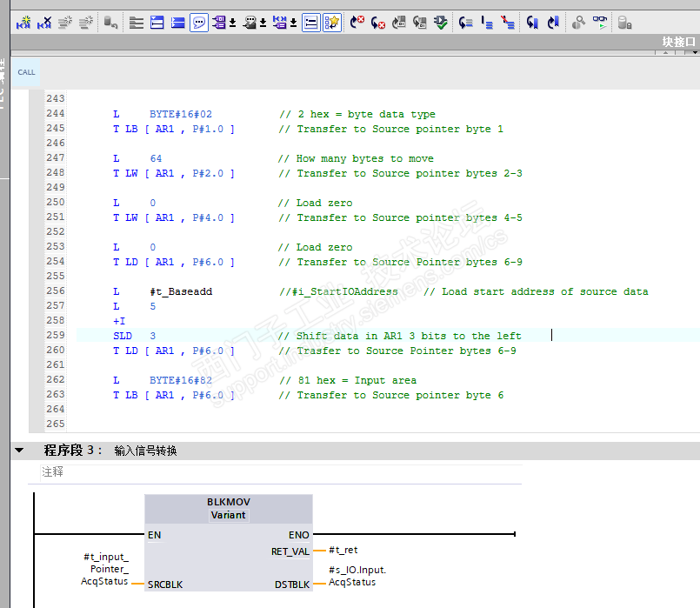The height and width of the screenshot is (608, 700).
Task: Click the Close all networks icon
Action: [177, 23]
